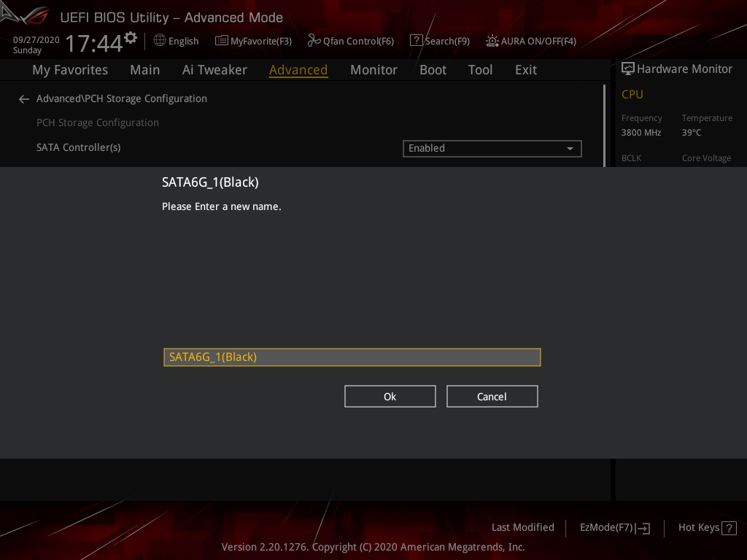Expand the SATA Controller(s) dropdown arrow

coord(570,149)
